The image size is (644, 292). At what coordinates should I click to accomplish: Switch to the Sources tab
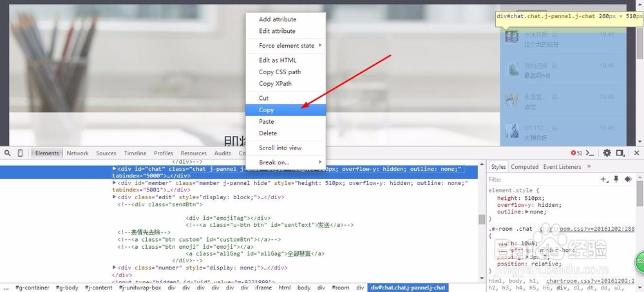[106, 153]
